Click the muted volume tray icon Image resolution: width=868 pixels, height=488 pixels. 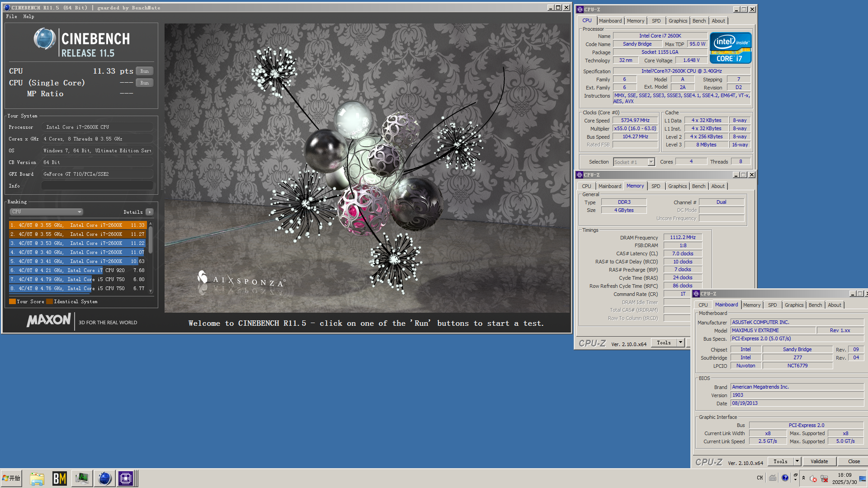tap(813, 479)
